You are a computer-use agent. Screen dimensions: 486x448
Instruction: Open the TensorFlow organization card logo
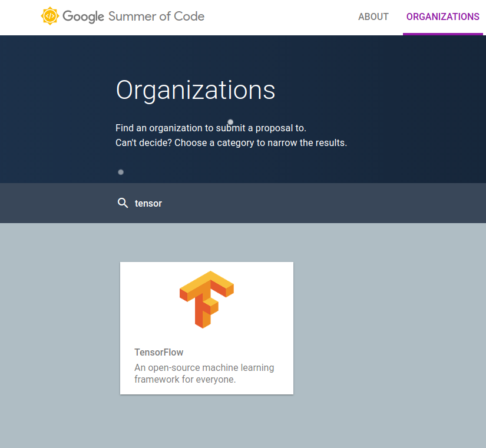pos(207,300)
